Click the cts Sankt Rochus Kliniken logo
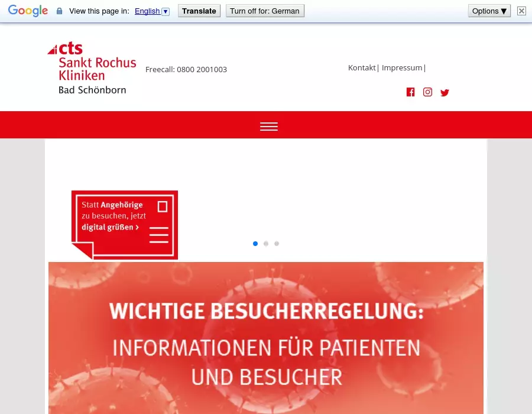Screen dimensions: 532x414 pyautogui.click(x=92, y=69)
